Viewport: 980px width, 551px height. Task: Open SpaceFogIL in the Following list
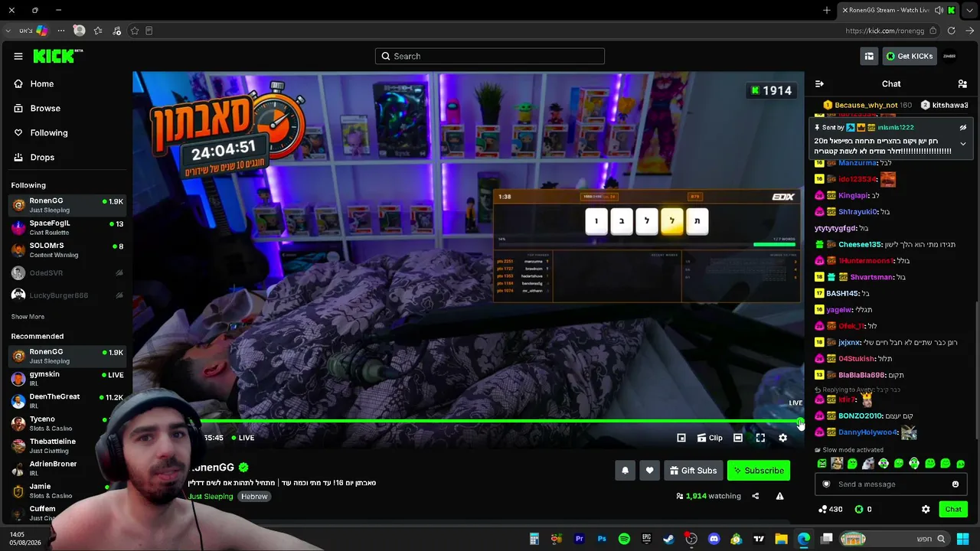tap(67, 227)
